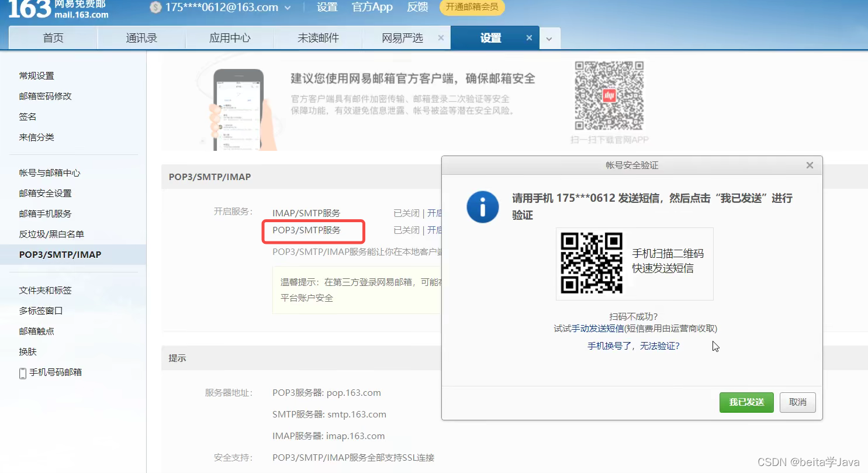Open 换肤 in the sidebar
This screenshot has height=473, width=868.
(27, 351)
